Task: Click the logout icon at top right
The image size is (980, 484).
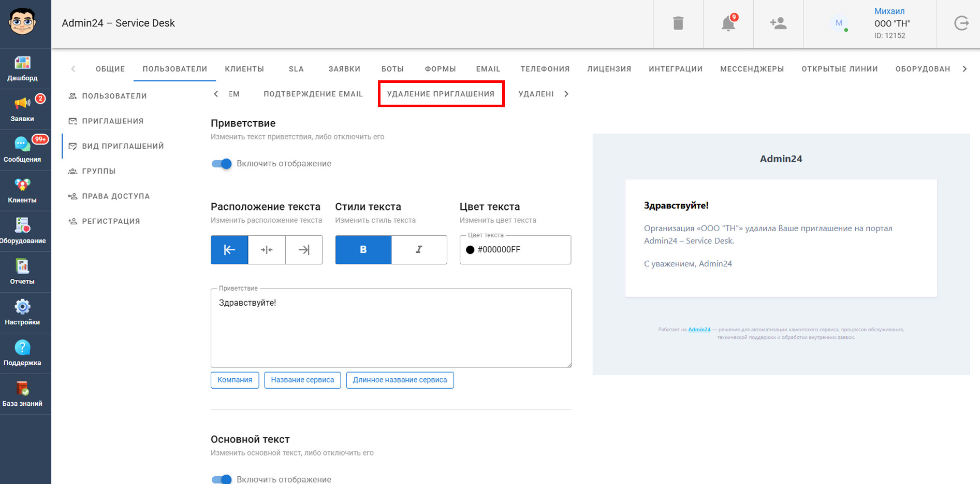Action: click(x=961, y=23)
